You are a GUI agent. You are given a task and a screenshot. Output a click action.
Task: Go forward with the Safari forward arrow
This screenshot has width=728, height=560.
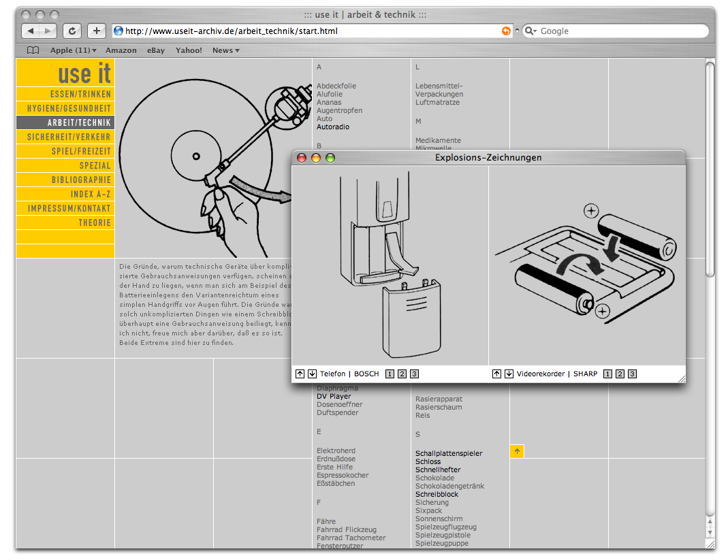(48, 31)
